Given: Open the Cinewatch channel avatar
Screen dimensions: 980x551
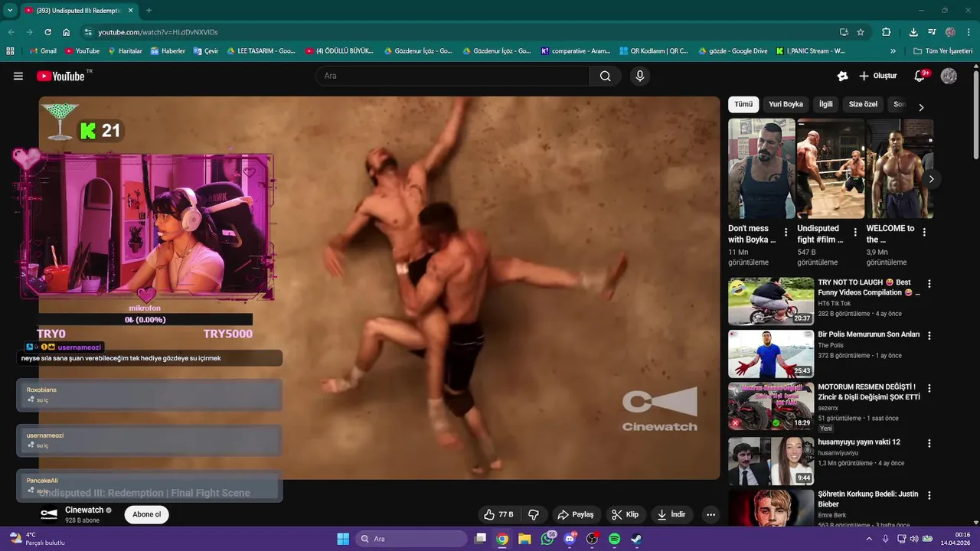Looking at the screenshot, I should click(49, 514).
